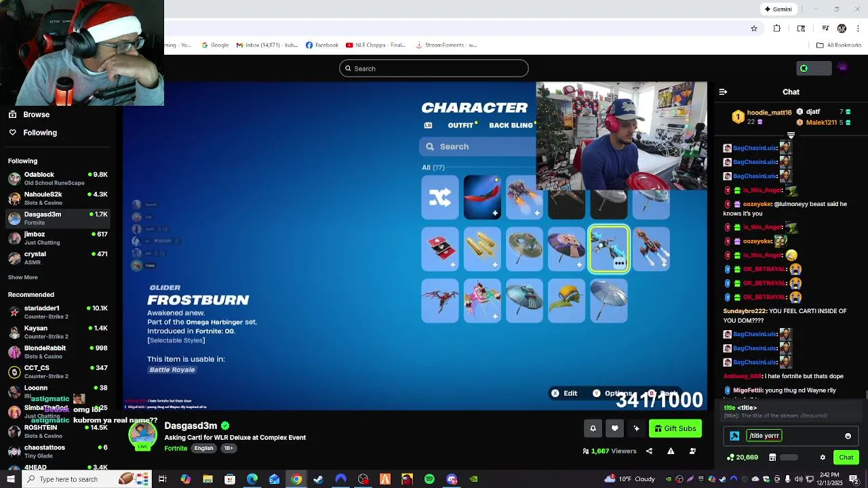
Task: Click the sparkle icon beside Gift Subs
Action: click(x=636, y=428)
